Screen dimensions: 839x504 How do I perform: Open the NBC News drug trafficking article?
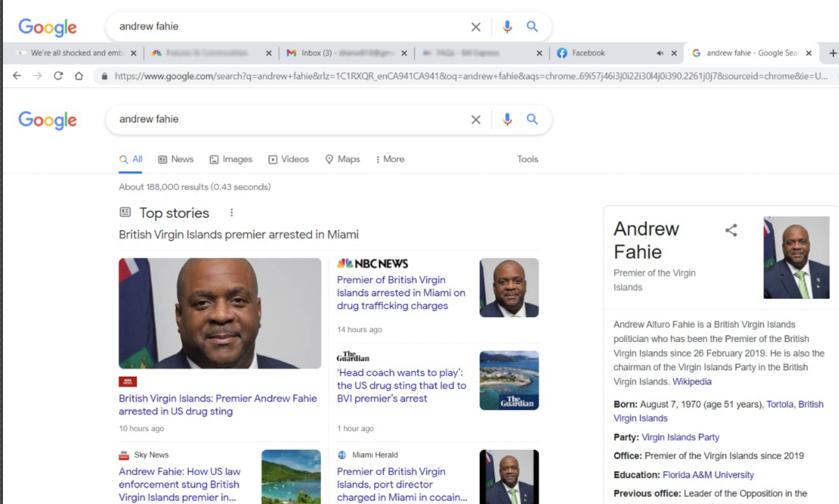tap(401, 293)
